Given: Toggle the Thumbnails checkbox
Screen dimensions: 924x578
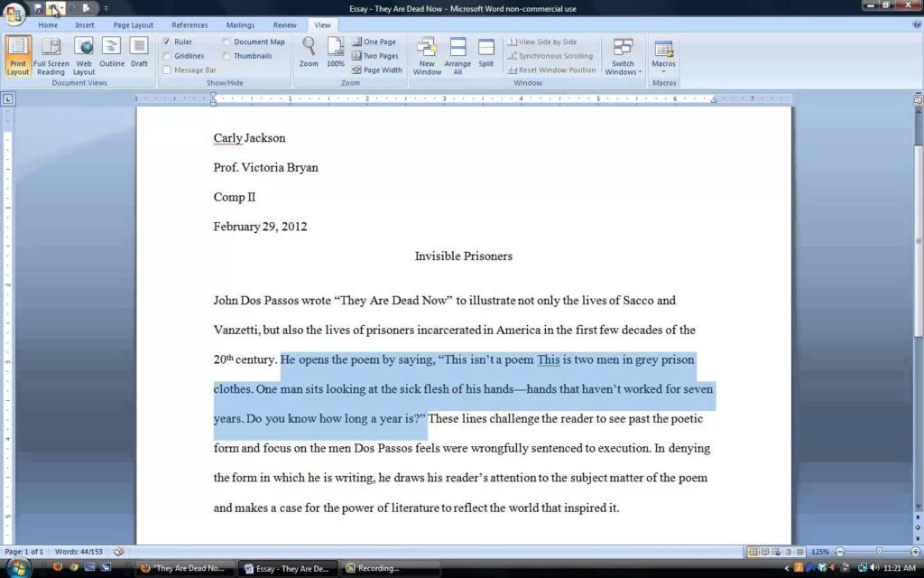Looking at the screenshot, I should (x=226, y=56).
